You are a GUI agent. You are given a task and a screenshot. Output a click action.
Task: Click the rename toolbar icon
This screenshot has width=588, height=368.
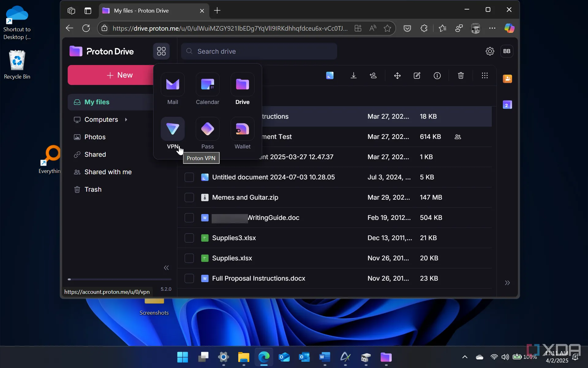click(417, 75)
